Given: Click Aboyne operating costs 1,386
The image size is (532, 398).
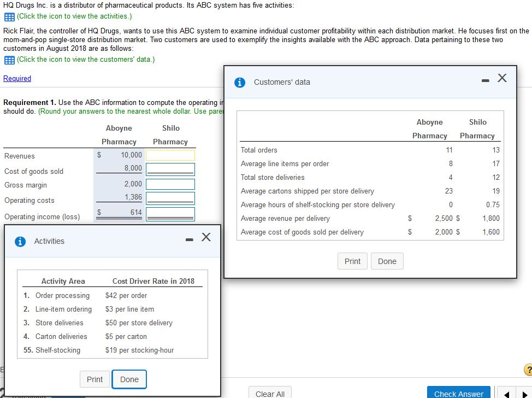Looking at the screenshot, I should coord(133,197).
